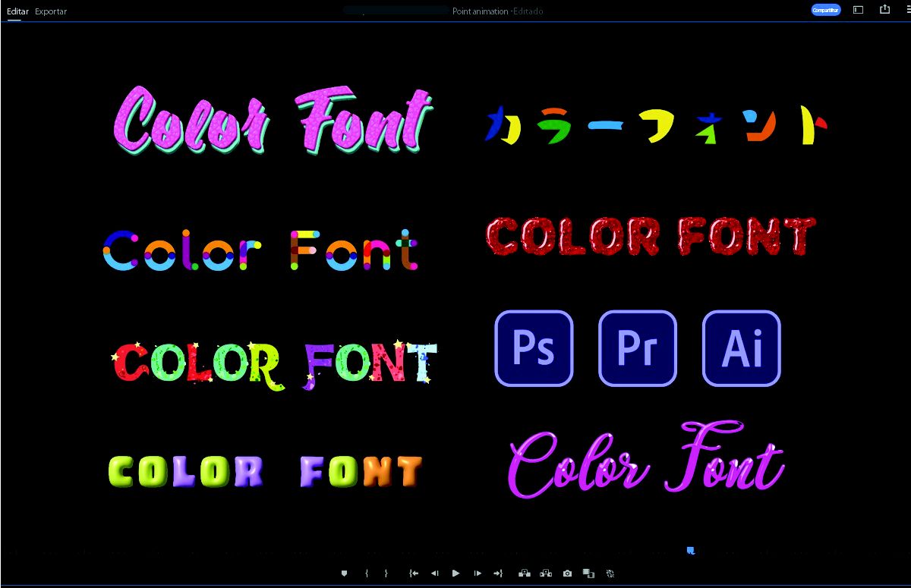Click the blue Compartilhar button

click(826, 10)
